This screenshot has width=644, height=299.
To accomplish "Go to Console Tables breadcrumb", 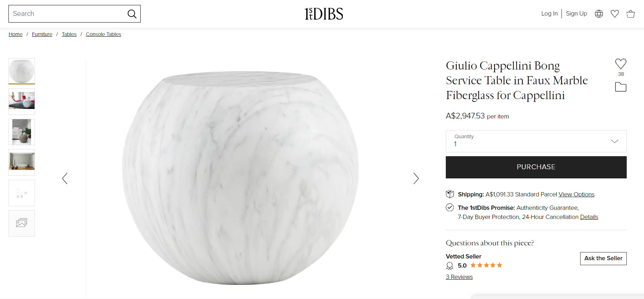I will pyautogui.click(x=103, y=34).
